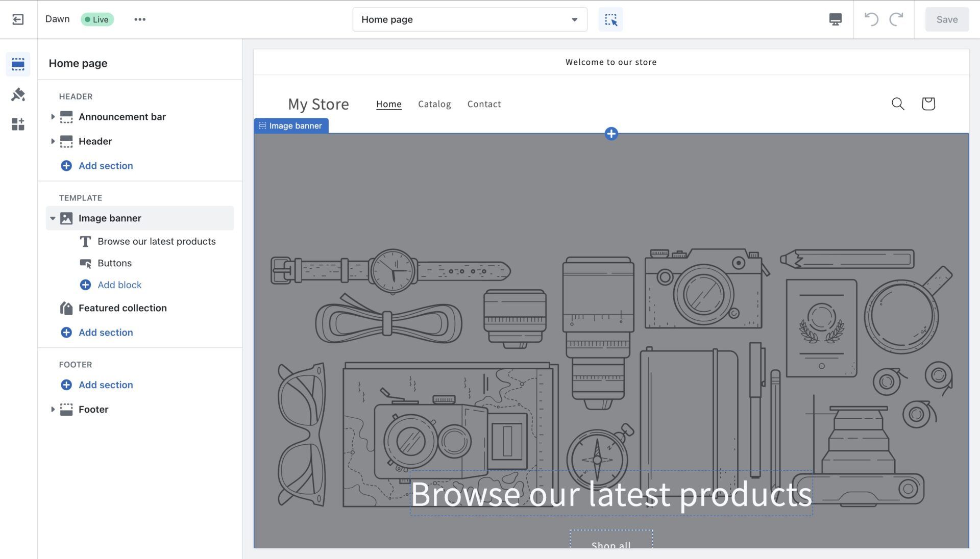Screen dimensions: 980x559
Task: Click the Buttons block icon
Action: [x=85, y=263]
